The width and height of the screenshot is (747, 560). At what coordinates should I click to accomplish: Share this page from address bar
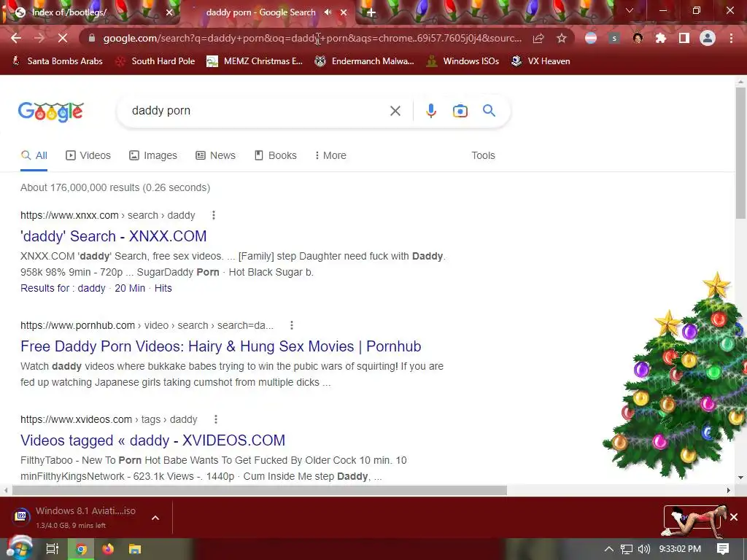point(538,38)
